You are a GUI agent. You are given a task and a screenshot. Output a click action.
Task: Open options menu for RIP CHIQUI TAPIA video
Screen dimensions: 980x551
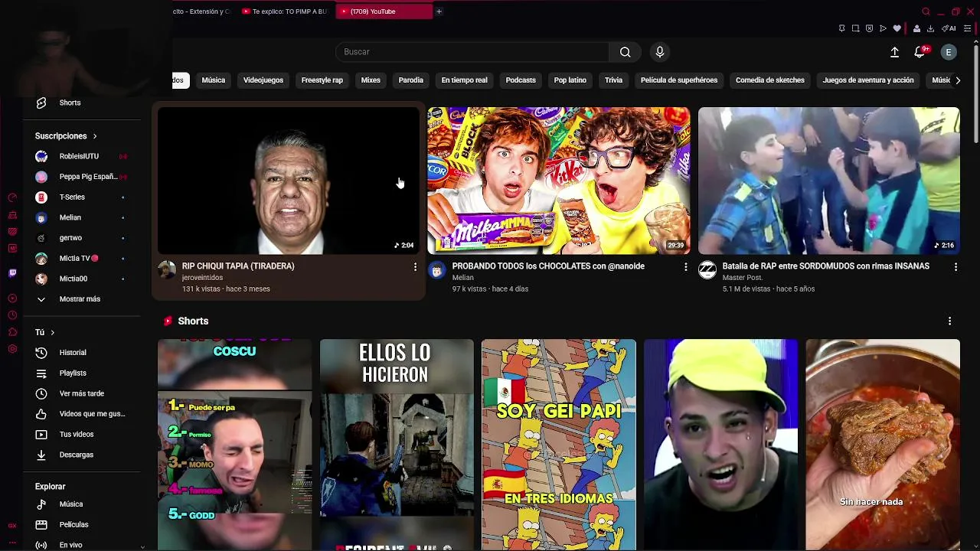pyautogui.click(x=415, y=266)
